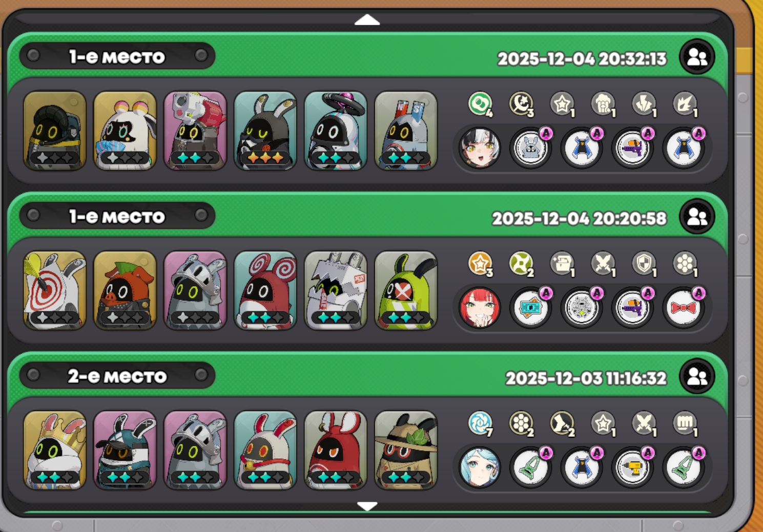Click the blue swirl trait icon with count 7
763x532 pixels.
tap(481, 424)
